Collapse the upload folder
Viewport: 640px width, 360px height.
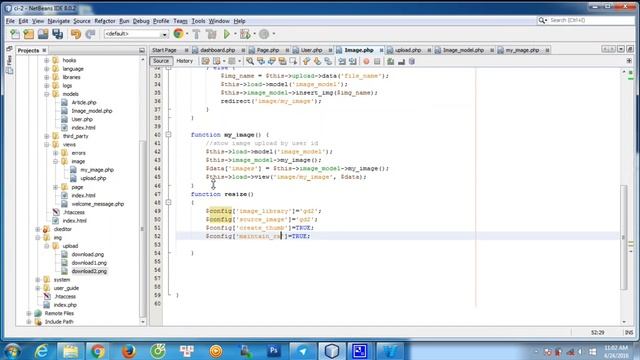point(47,246)
